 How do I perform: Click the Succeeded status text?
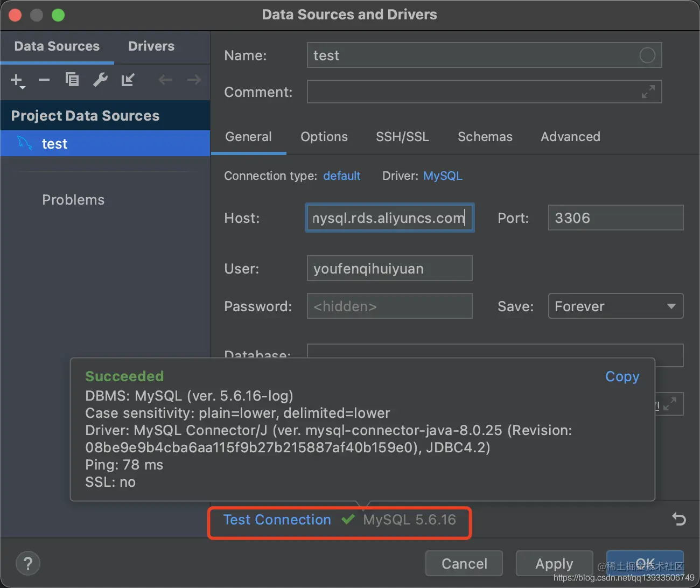point(124,376)
